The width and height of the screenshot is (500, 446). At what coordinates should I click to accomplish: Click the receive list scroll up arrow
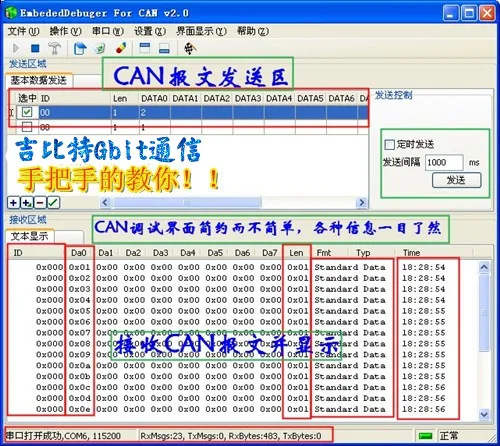coord(484,267)
